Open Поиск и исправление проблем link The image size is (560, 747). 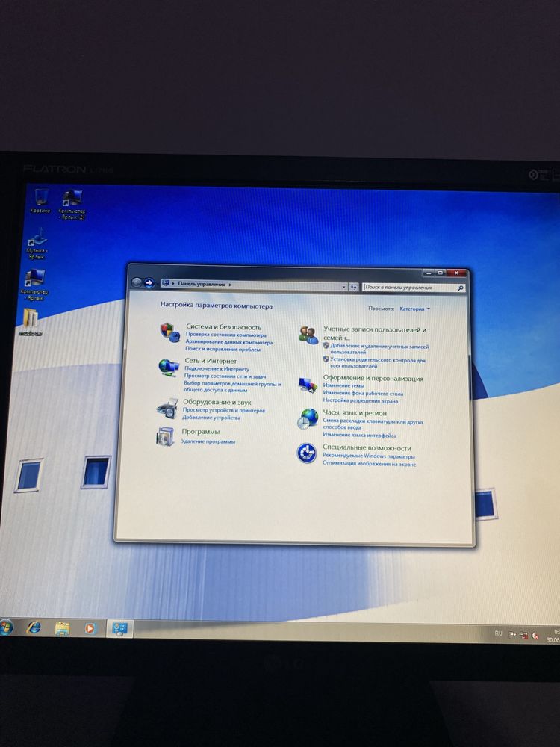(x=223, y=349)
